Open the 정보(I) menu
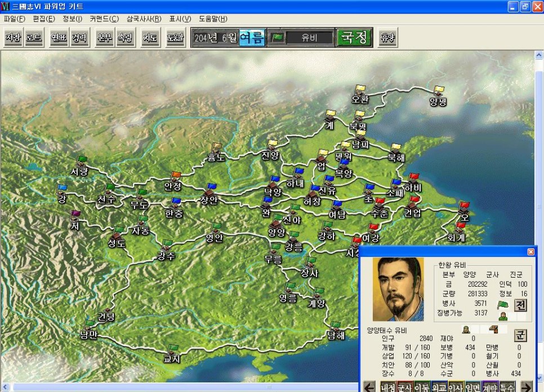544x392 pixels. (72, 19)
